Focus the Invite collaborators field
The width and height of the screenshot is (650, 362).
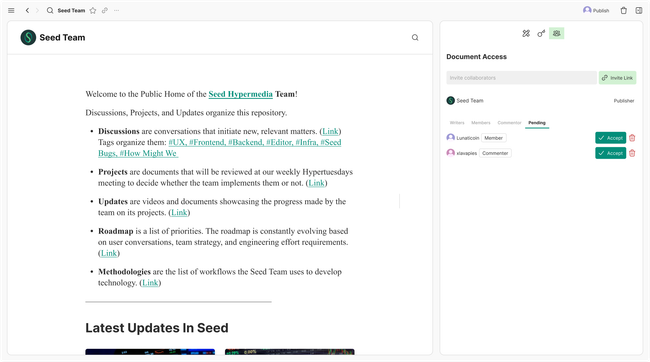[521, 78]
